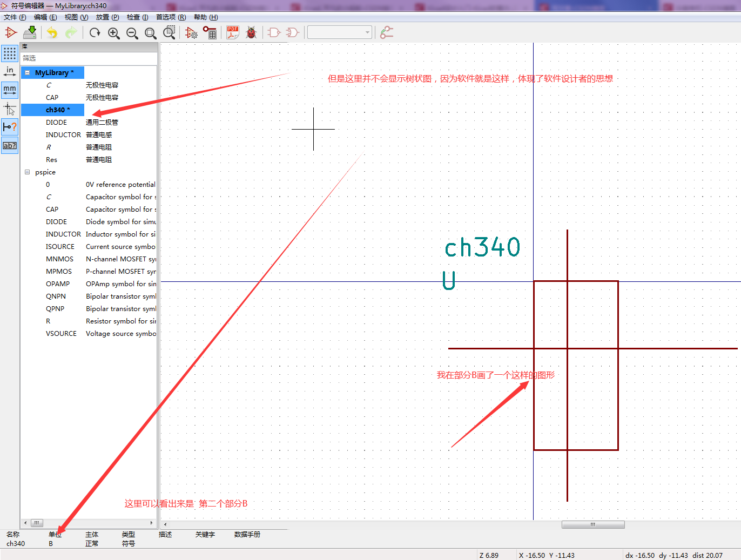Open the 编辑 (E) menu
This screenshot has width=741, height=560.
[45, 17]
